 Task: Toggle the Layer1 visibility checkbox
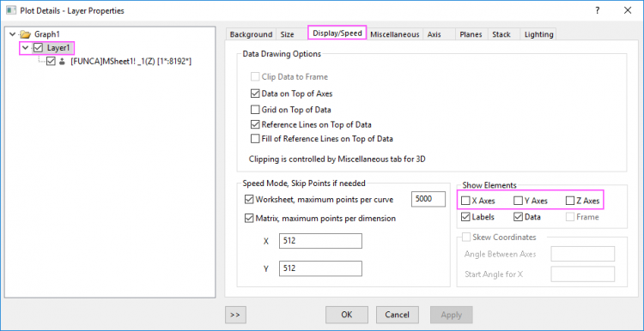click(38, 48)
